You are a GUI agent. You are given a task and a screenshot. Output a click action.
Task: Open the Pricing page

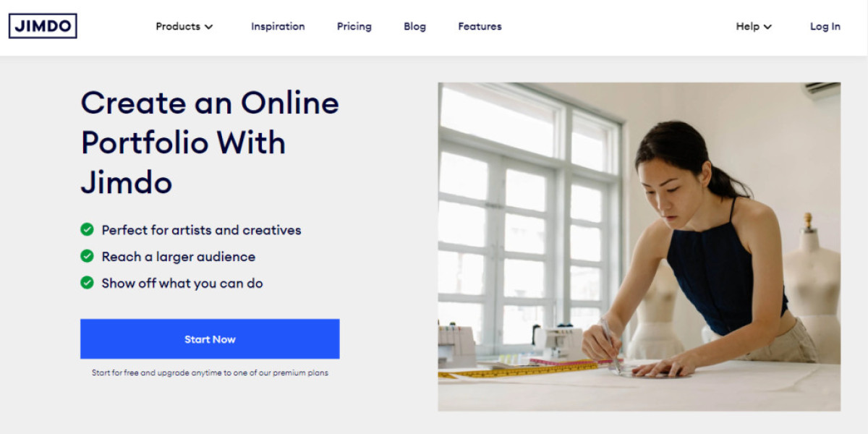[354, 26]
